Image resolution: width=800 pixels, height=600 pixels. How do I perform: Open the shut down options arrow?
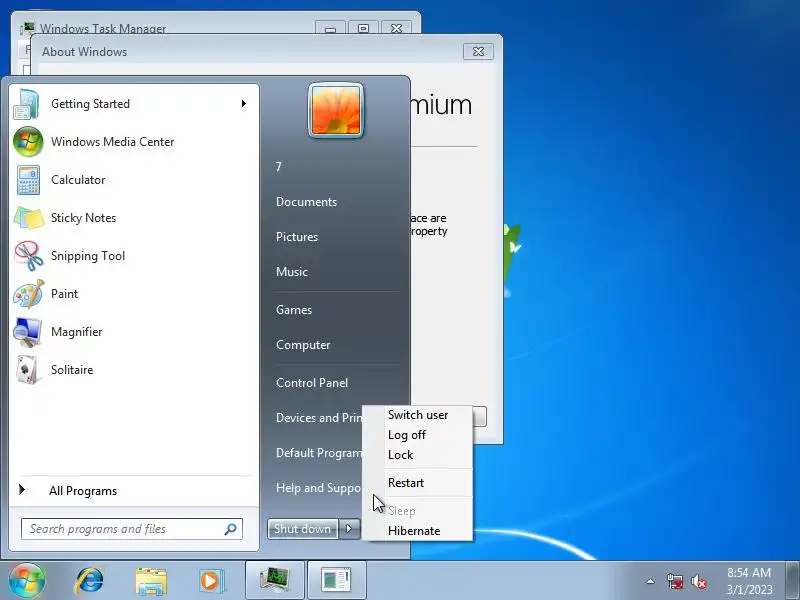point(349,529)
